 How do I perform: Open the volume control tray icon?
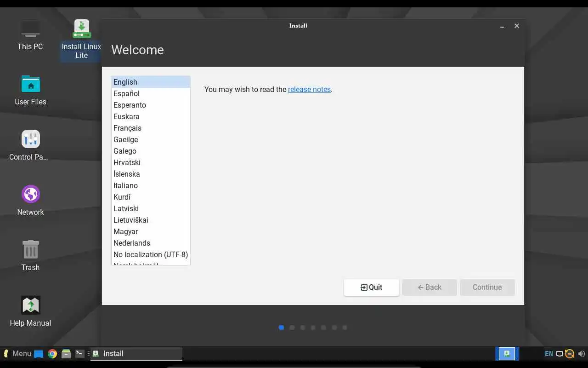pyautogui.click(x=581, y=354)
